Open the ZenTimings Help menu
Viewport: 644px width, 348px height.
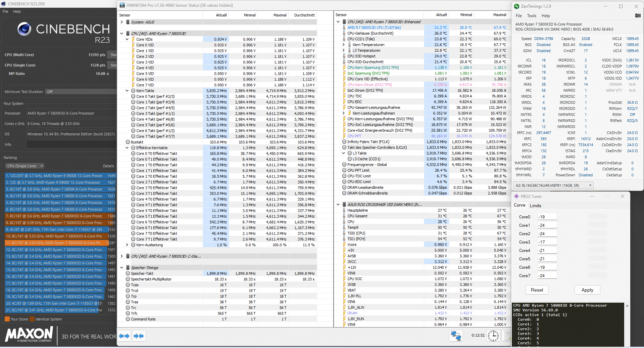tap(546, 16)
